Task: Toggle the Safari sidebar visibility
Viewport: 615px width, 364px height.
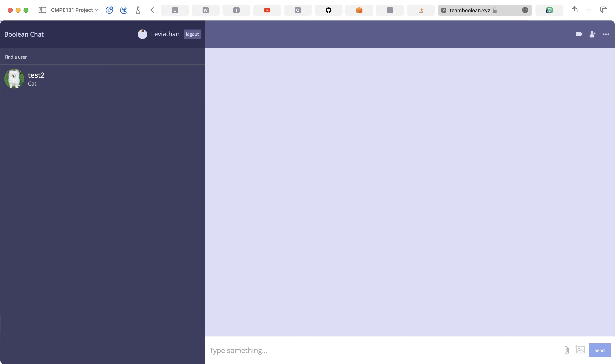Action: click(x=42, y=10)
